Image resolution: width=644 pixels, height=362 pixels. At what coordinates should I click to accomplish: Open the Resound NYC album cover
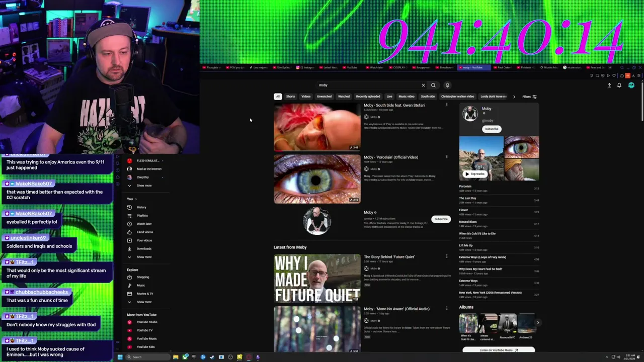point(507,324)
